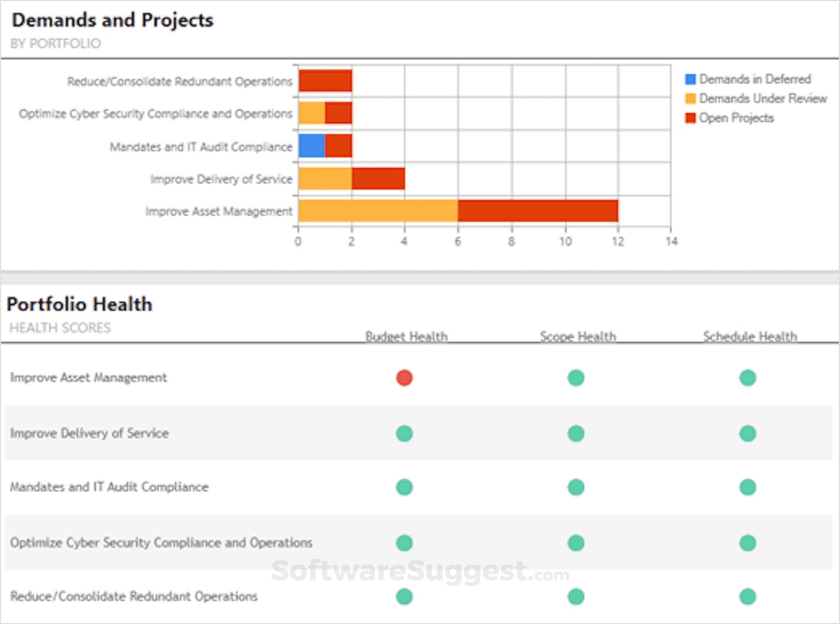Select the green Scope Health dot for Improve Delivery of Service
Screen dimensions: 840x624
click(577, 433)
